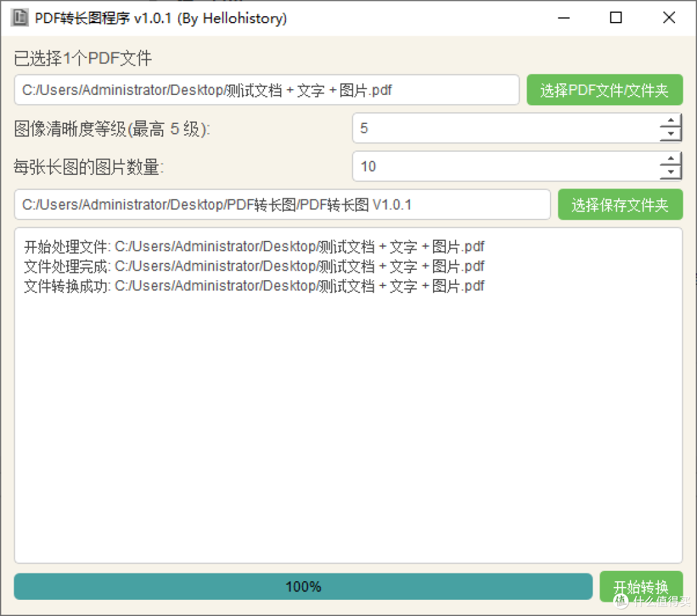Viewport: 697px width, 616px height.
Task: Click the log line starting with 开始处理文件
Action: coord(254,247)
